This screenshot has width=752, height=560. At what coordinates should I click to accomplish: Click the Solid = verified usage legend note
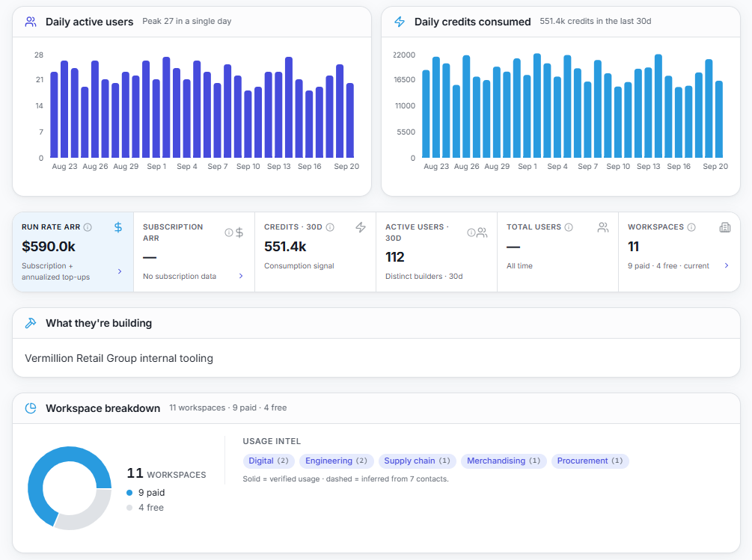click(x=346, y=479)
